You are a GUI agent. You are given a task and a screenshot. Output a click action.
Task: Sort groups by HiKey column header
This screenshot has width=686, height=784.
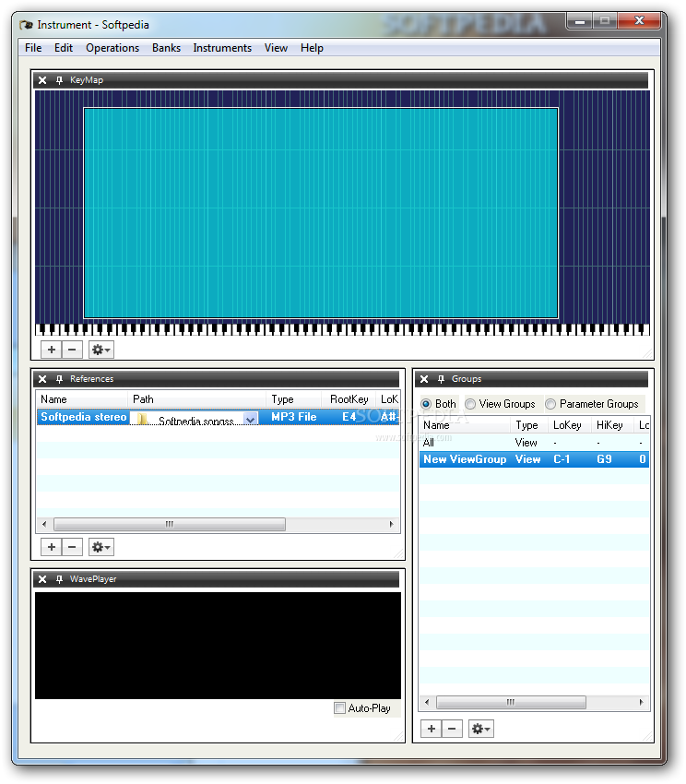pos(612,425)
